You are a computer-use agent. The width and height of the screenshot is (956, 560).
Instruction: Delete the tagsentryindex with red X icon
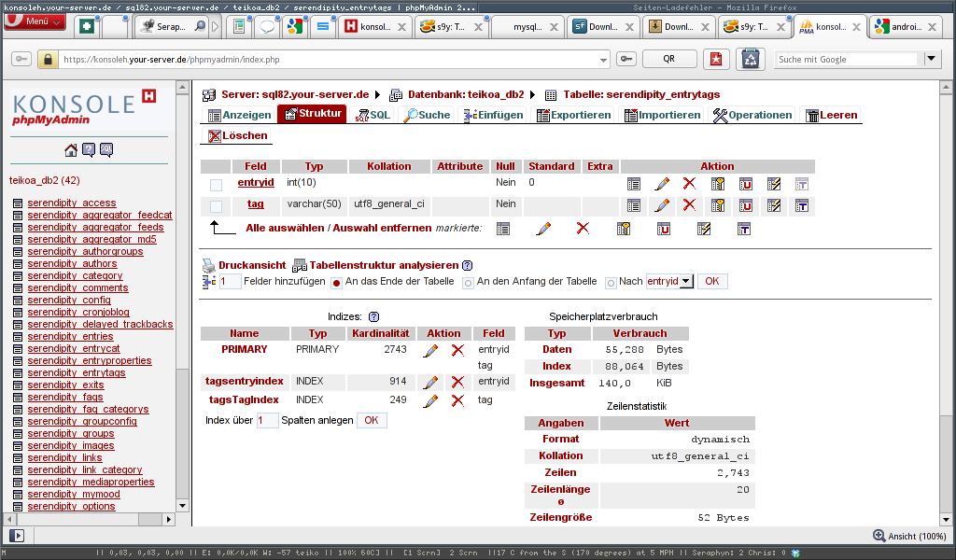(x=457, y=382)
